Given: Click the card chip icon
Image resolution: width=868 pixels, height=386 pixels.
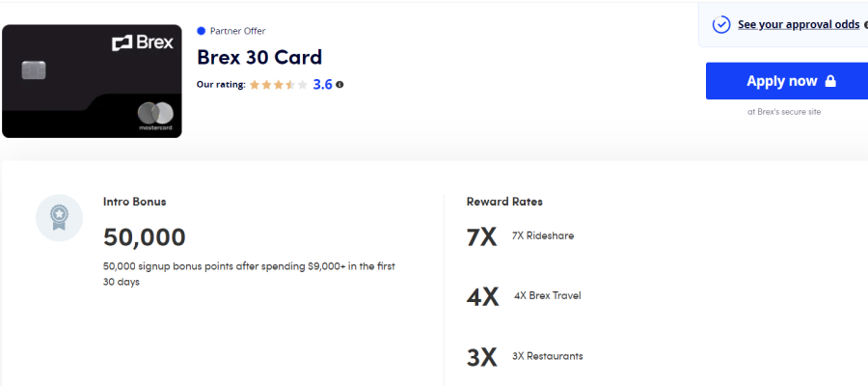Looking at the screenshot, I should point(34,70).
